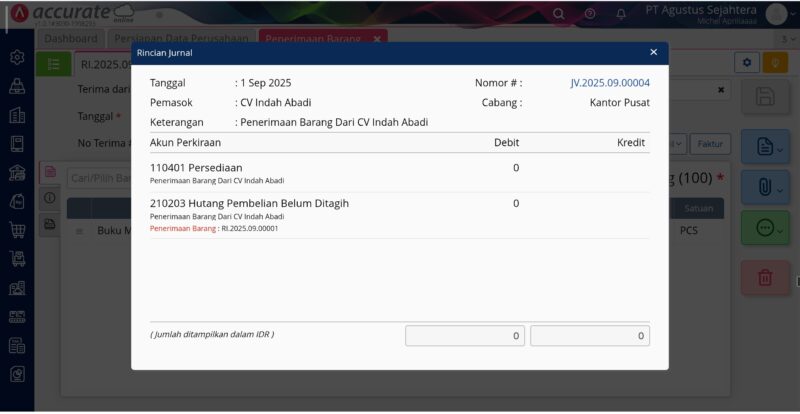
Task: Click the red trash delete icon
Action: tap(765, 277)
